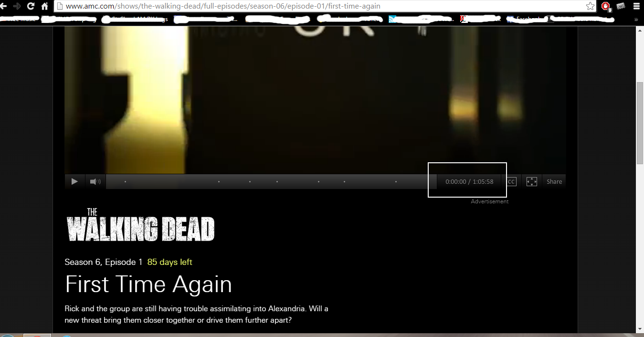Click the Advertisement label under the player
Screen dimensions: 644x337
pyautogui.click(x=490, y=201)
